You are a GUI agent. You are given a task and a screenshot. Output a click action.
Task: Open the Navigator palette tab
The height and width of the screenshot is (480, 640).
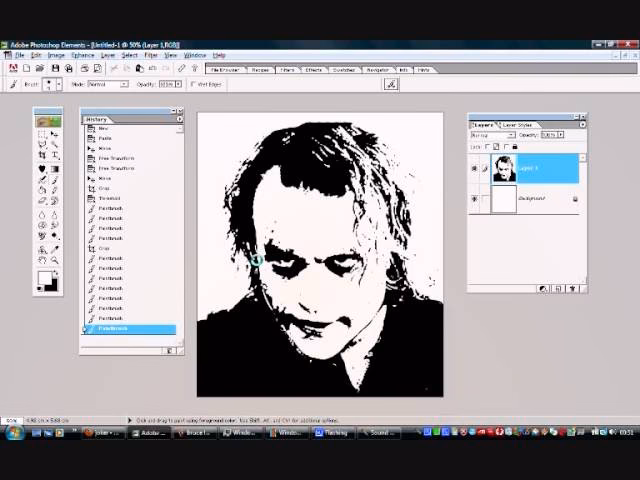pyautogui.click(x=378, y=70)
